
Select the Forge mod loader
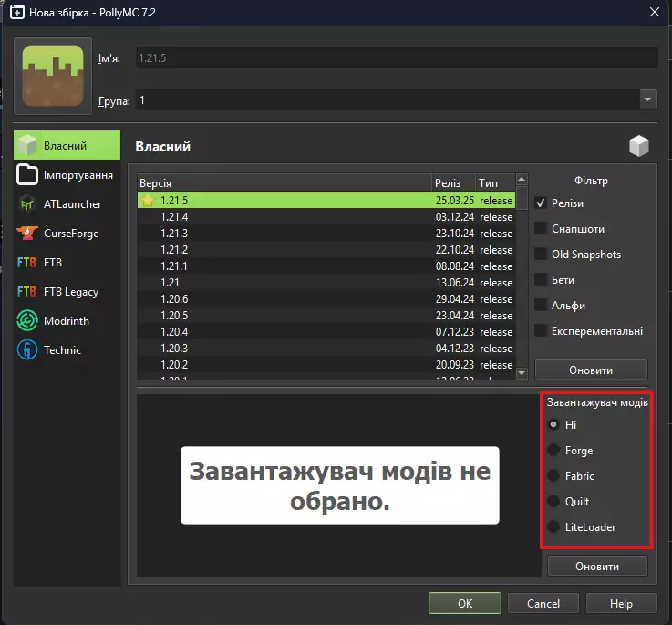(553, 450)
